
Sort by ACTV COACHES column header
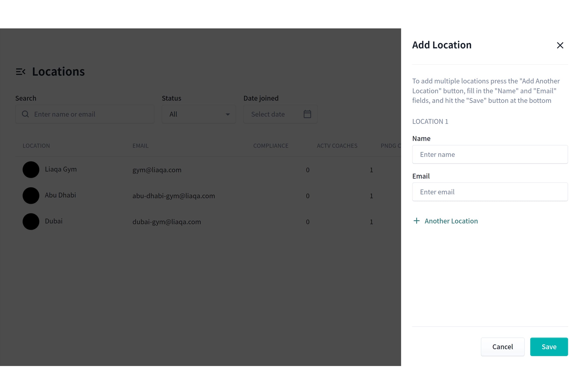[337, 146]
